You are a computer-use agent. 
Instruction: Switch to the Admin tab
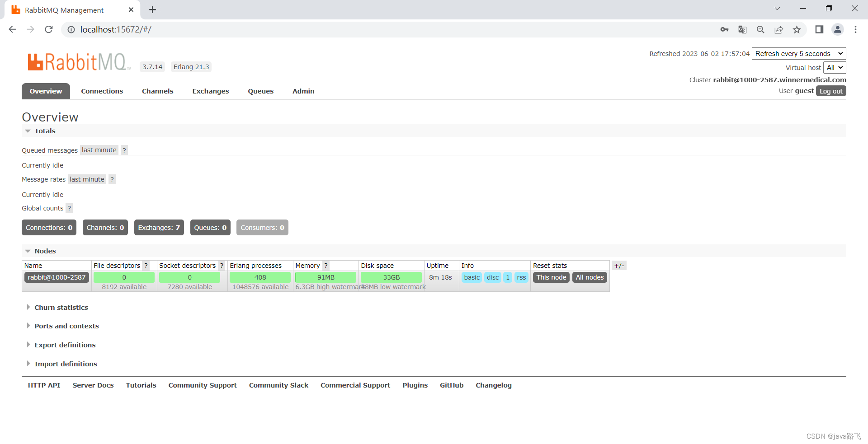[x=303, y=91]
